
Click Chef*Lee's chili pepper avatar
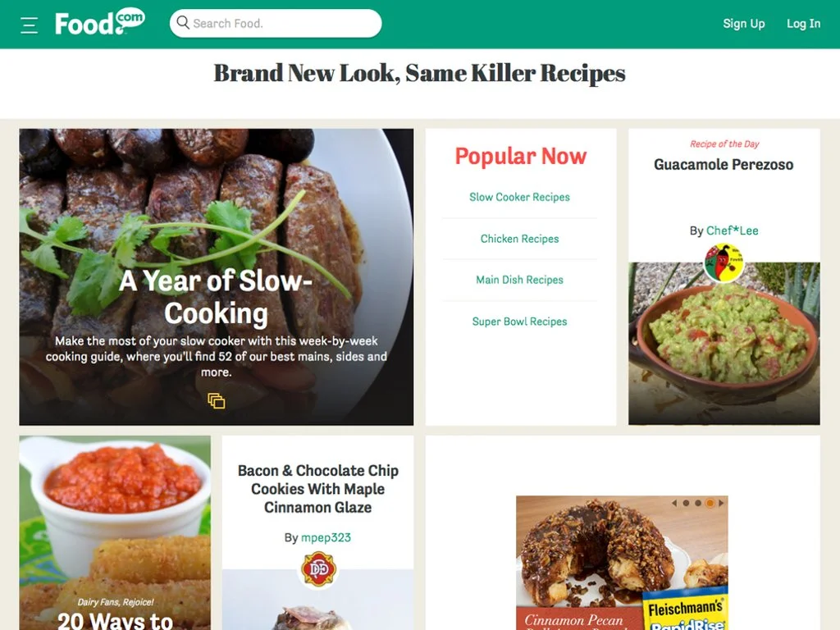point(724,262)
